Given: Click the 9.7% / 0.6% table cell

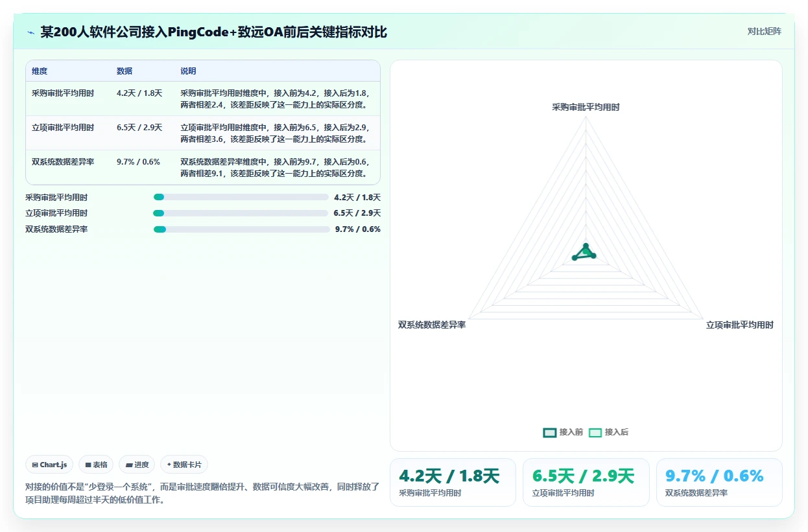Looking at the screenshot, I should click(x=138, y=162).
